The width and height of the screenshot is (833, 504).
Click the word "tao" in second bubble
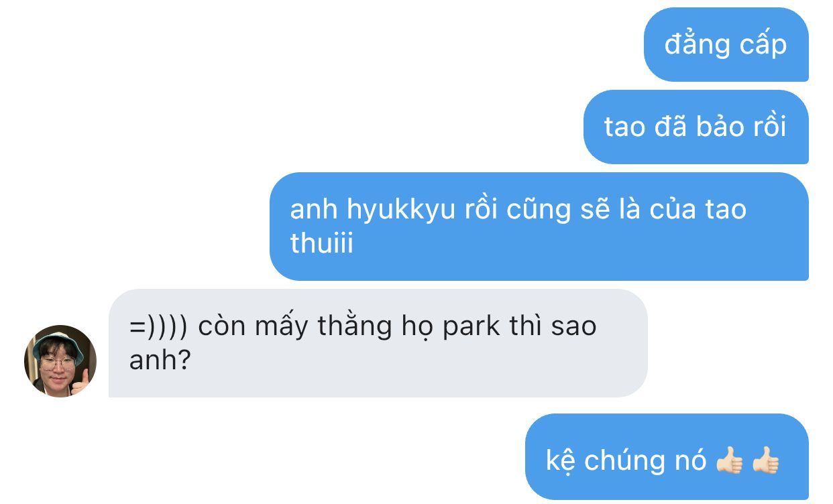[x=624, y=127]
